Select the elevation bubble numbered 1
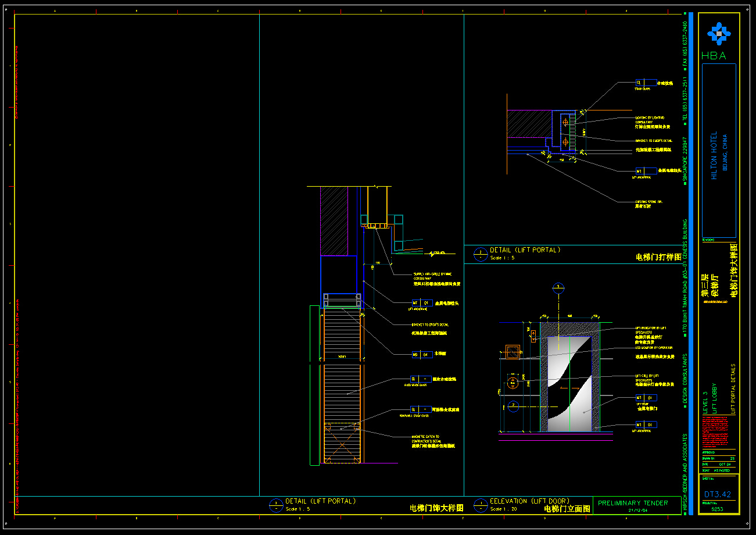Screen dimensions: 756x535 click(x=481, y=505)
